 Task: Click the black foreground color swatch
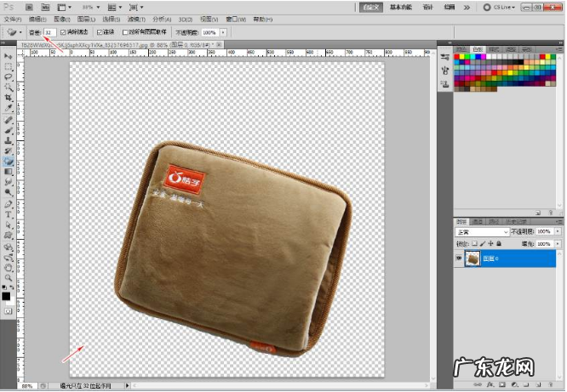click(x=6, y=295)
